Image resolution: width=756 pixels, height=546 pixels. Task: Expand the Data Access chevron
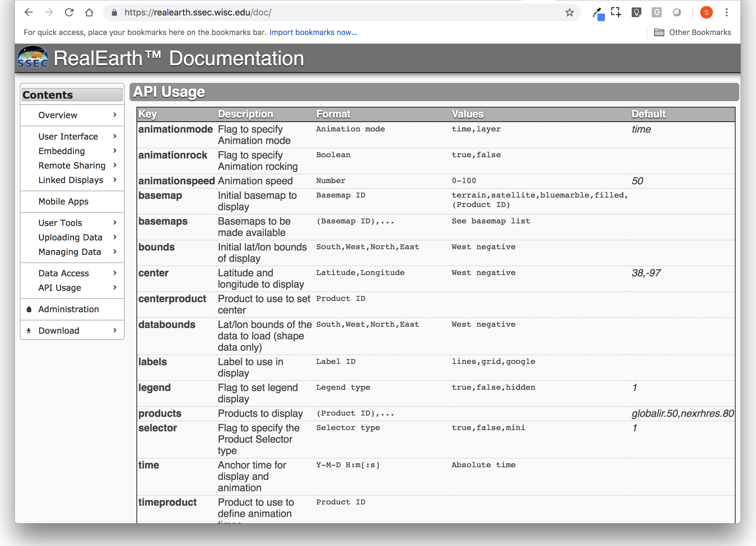pos(115,273)
